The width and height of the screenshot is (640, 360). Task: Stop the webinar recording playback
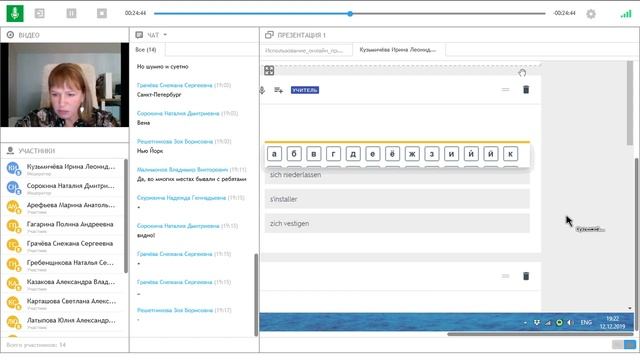pos(102,13)
